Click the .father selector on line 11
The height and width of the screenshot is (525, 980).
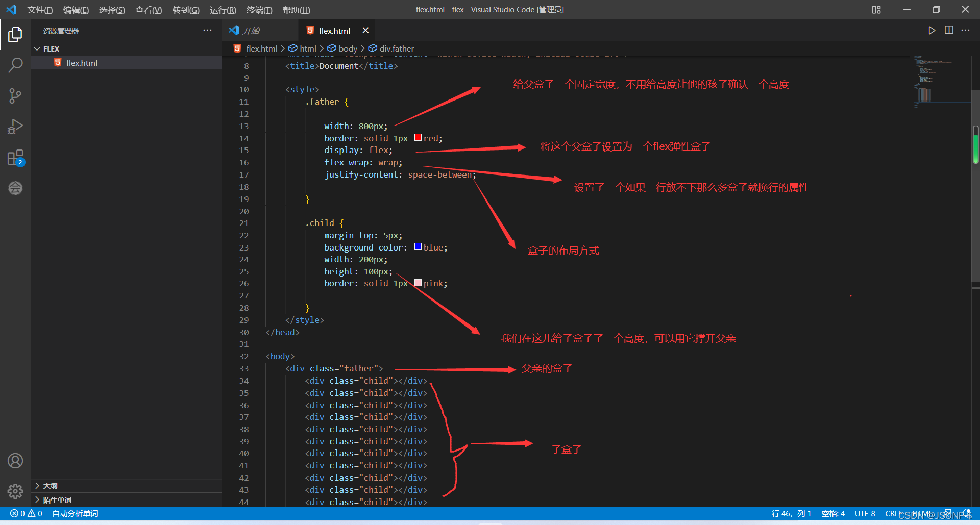[x=322, y=102]
